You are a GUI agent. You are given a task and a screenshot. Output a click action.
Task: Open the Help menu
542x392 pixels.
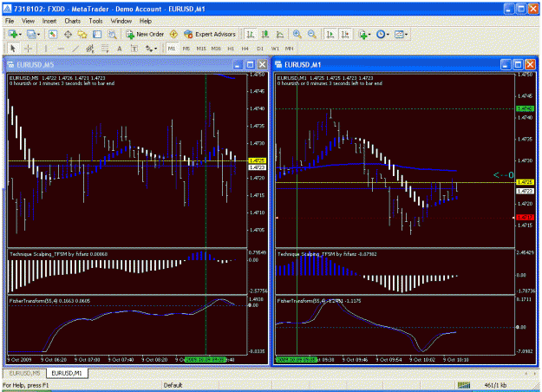146,21
